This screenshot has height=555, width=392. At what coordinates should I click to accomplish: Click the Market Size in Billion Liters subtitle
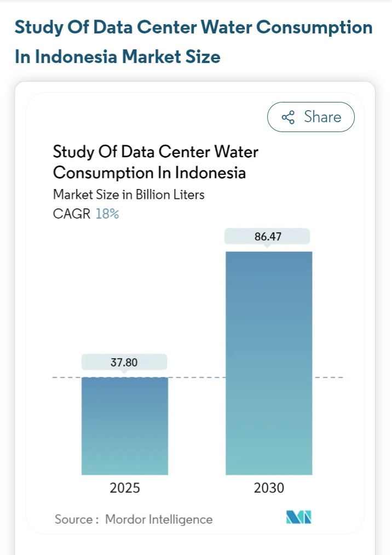tap(129, 194)
